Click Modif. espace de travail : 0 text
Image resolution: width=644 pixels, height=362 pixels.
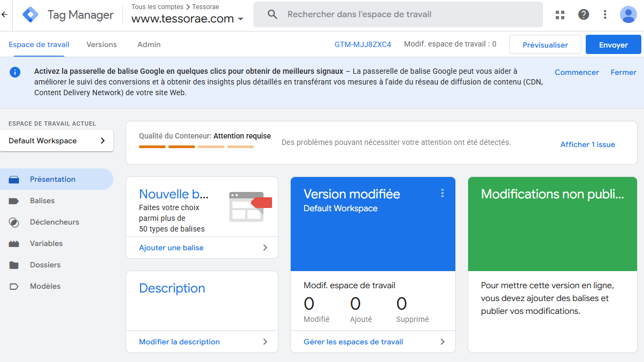(x=450, y=44)
